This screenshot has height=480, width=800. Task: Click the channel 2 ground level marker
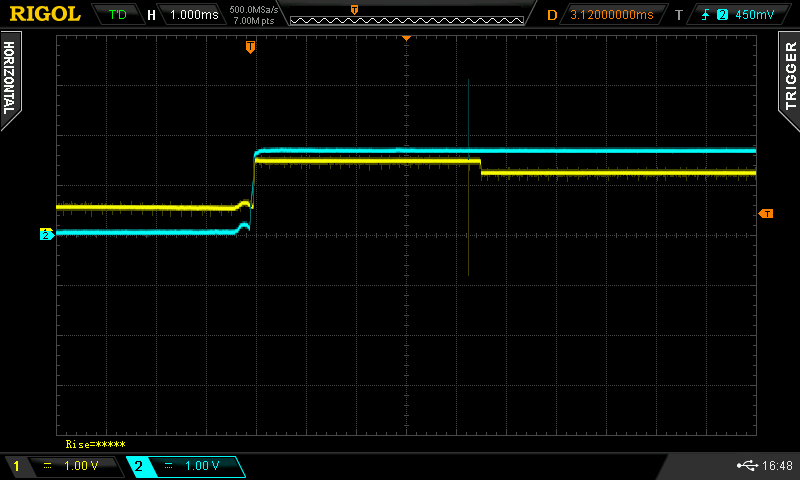coord(46,235)
